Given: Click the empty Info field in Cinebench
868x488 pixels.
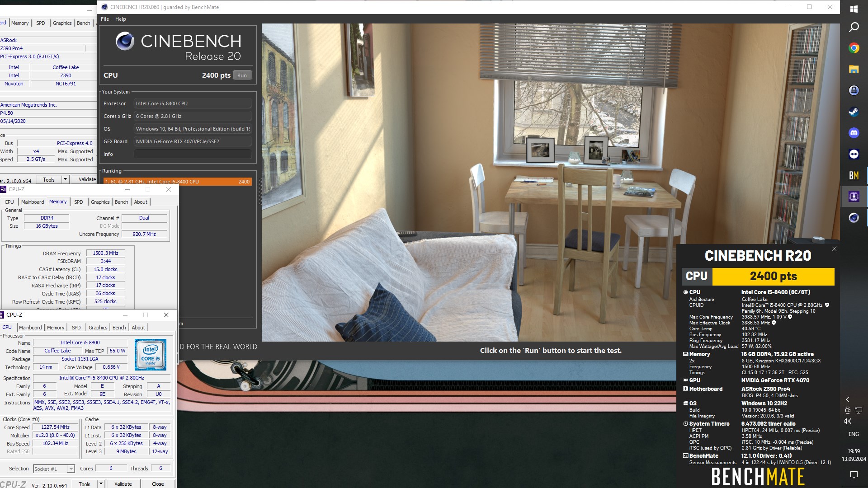Looking at the screenshot, I should click(193, 154).
